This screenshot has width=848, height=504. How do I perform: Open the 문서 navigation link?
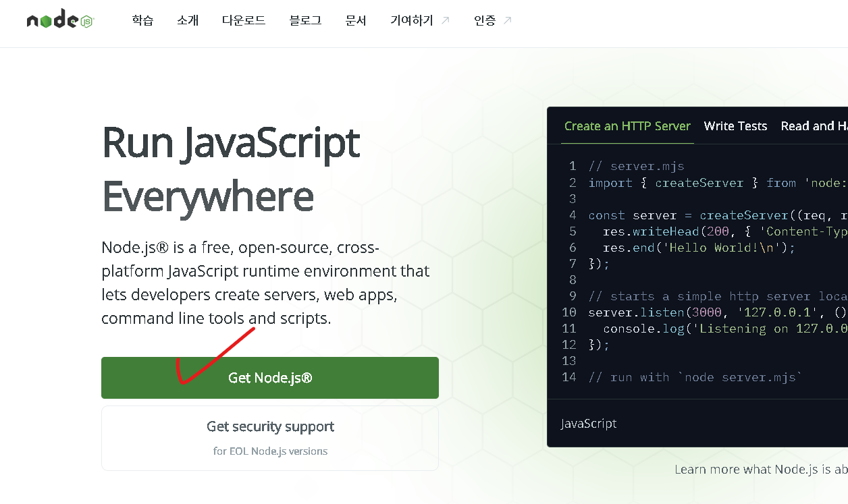356,20
